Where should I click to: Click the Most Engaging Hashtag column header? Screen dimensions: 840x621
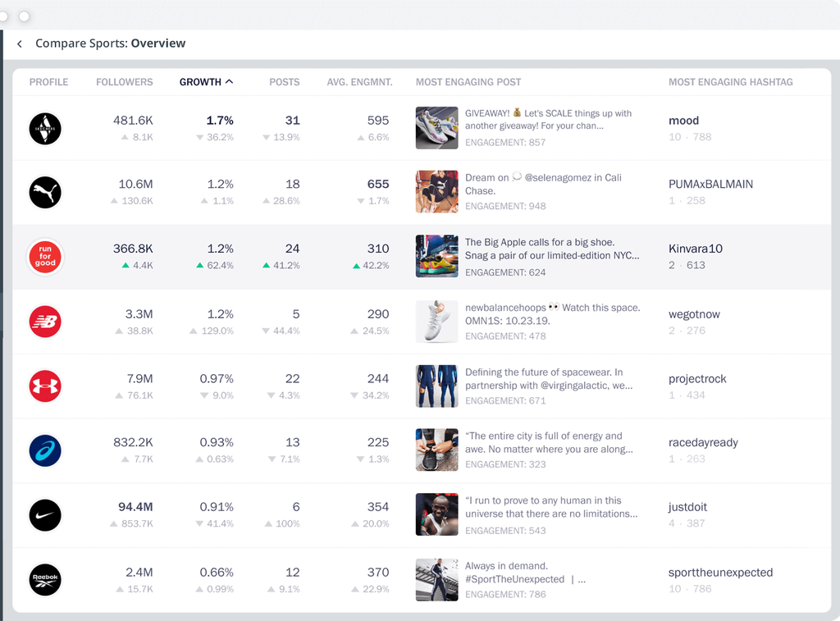pyautogui.click(x=730, y=82)
